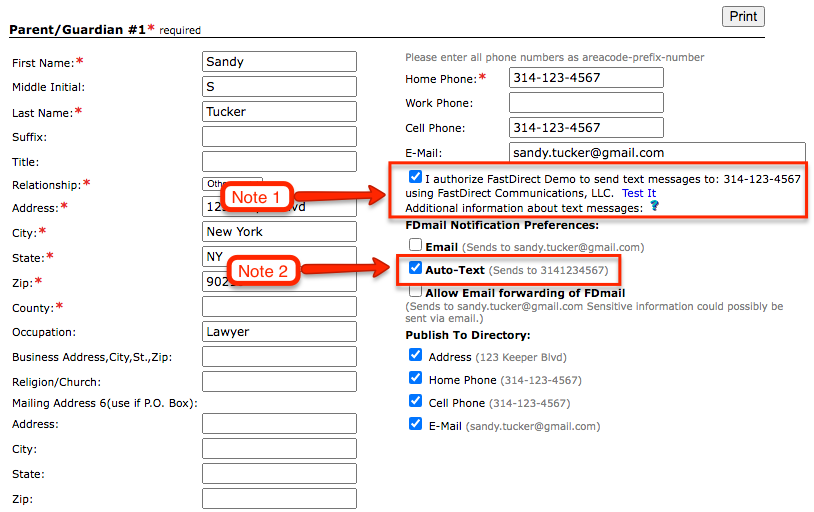Uncheck the Auto-Text notification checkbox

(x=415, y=268)
